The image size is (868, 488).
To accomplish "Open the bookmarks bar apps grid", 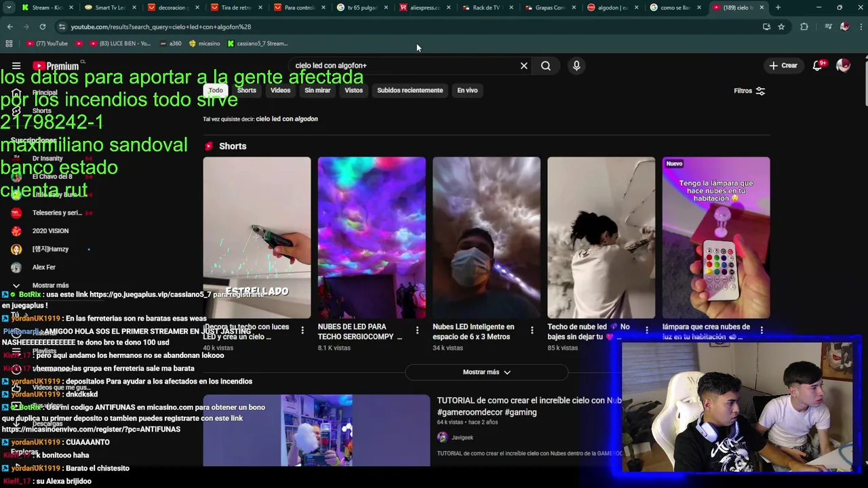I will pyautogui.click(x=9, y=43).
